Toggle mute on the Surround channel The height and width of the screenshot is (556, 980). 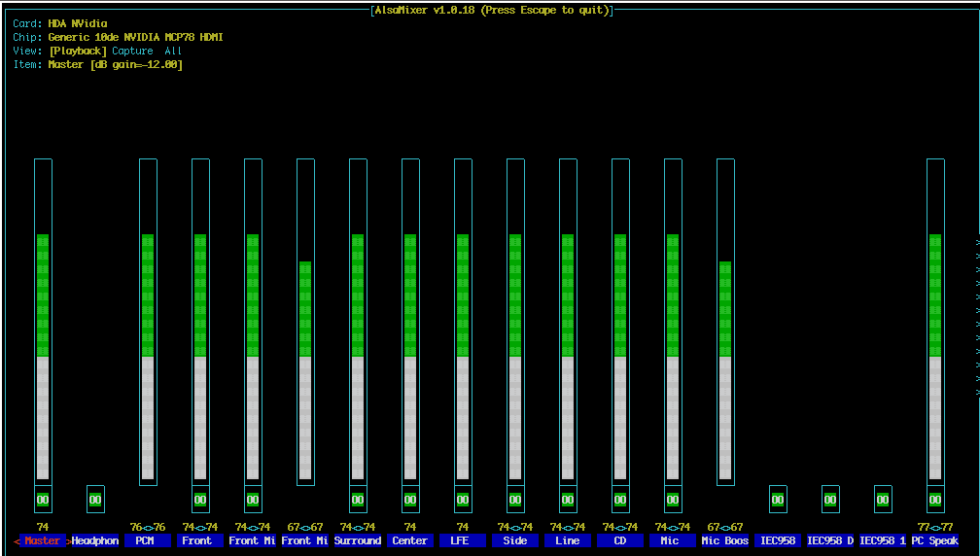pos(358,500)
